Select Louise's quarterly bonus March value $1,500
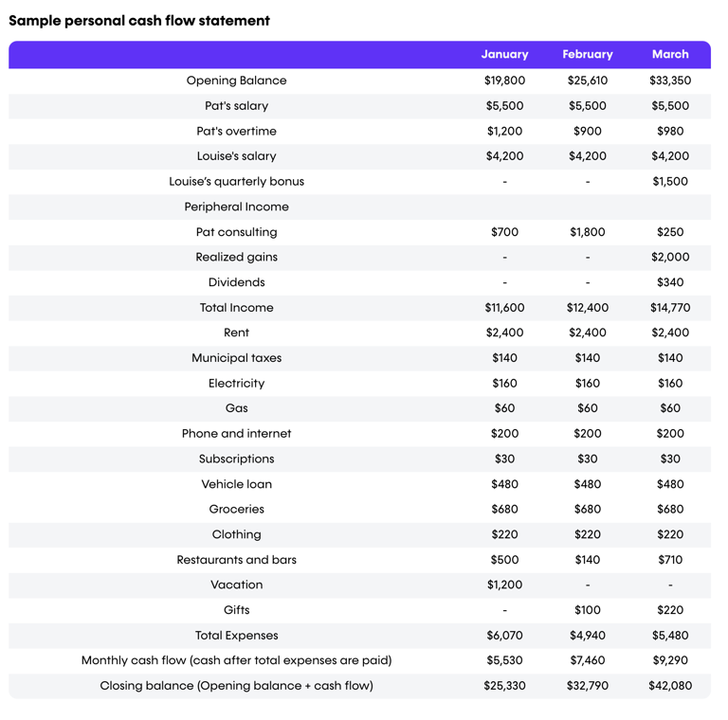728x720 pixels. pos(669,182)
